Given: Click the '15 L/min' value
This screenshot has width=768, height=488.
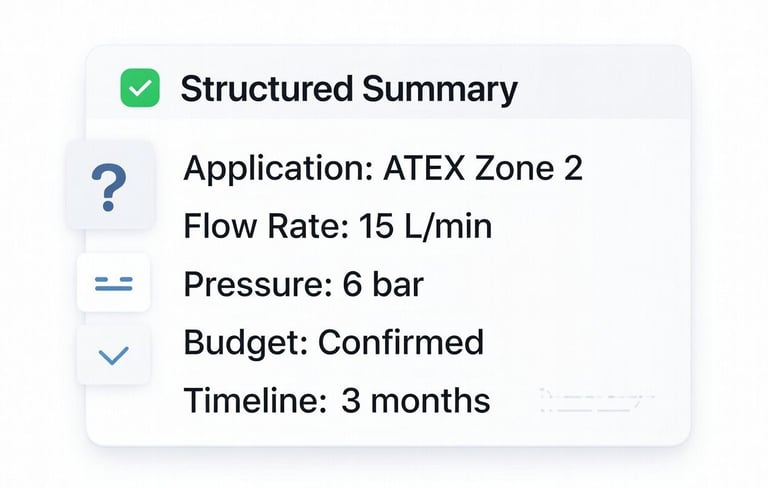Looking at the screenshot, I should pos(425,225).
